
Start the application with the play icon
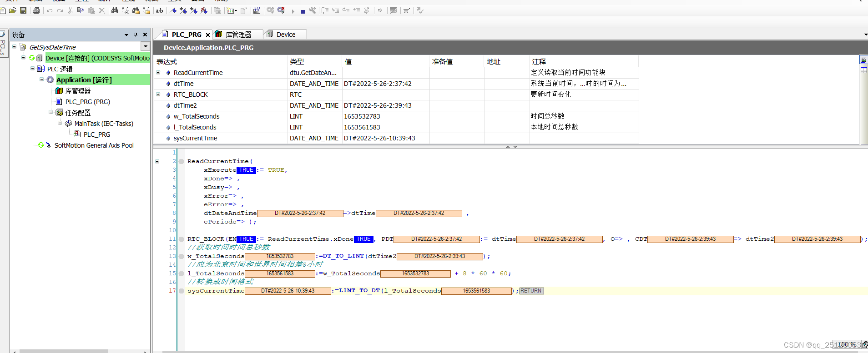click(x=293, y=11)
